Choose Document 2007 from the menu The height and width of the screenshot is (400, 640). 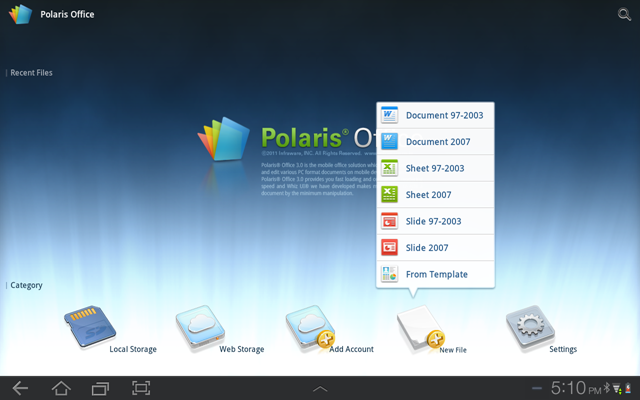pyautogui.click(x=436, y=142)
